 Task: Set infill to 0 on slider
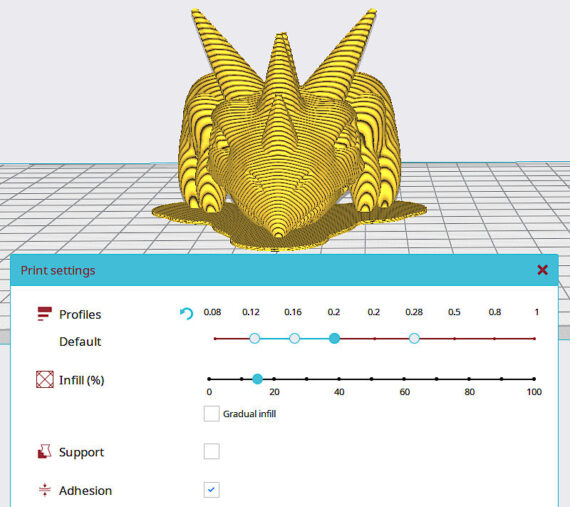pyautogui.click(x=209, y=379)
